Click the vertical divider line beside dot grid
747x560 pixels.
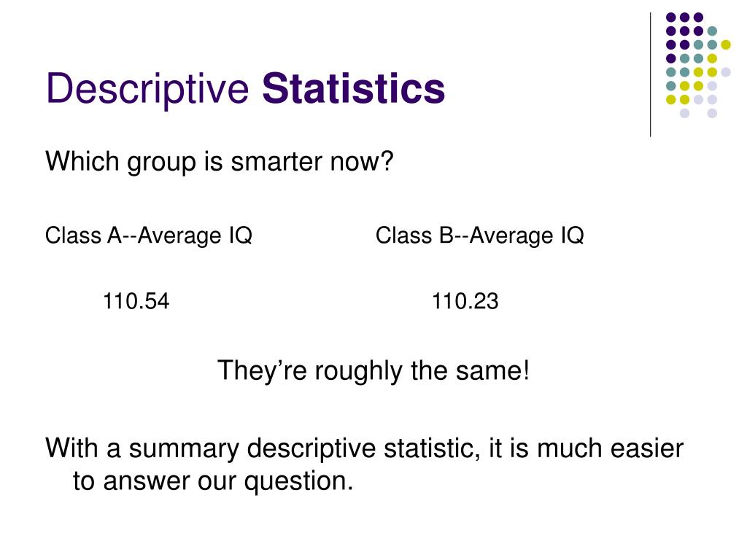click(650, 75)
